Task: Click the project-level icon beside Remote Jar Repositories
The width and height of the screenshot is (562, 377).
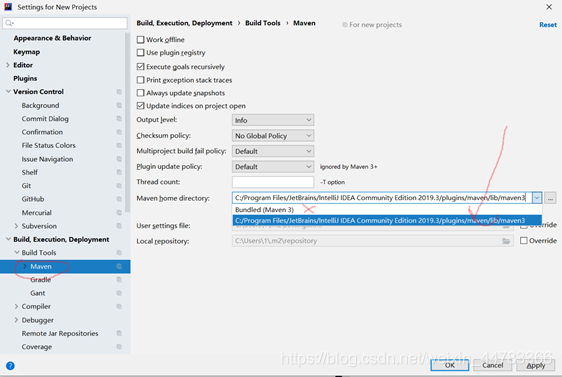Action: (x=119, y=333)
